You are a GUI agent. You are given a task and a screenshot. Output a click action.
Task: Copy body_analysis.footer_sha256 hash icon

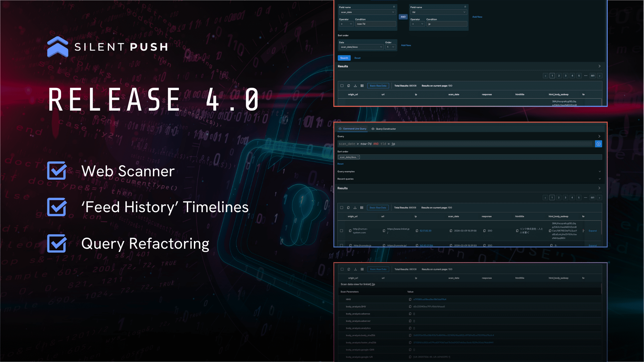click(x=410, y=343)
